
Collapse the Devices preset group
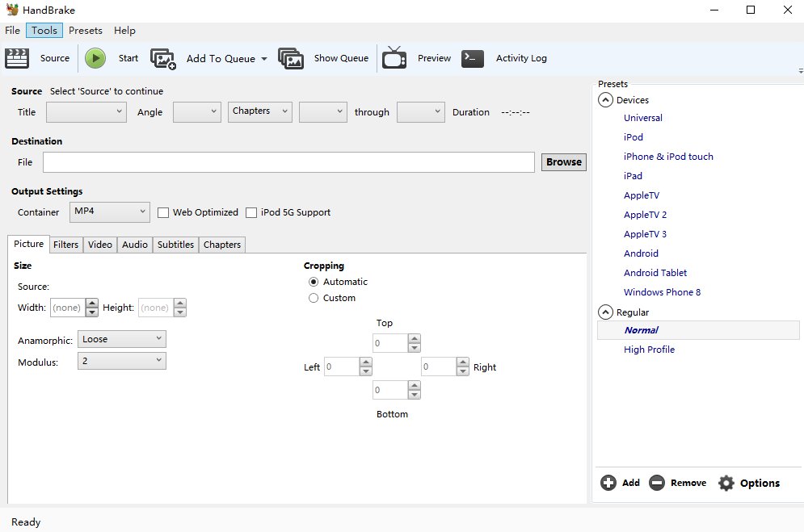pos(605,100)
